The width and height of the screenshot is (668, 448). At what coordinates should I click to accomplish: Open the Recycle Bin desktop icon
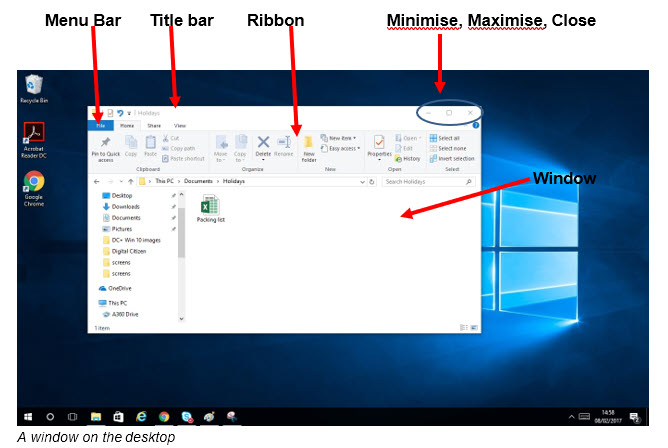tap(34, 89)
